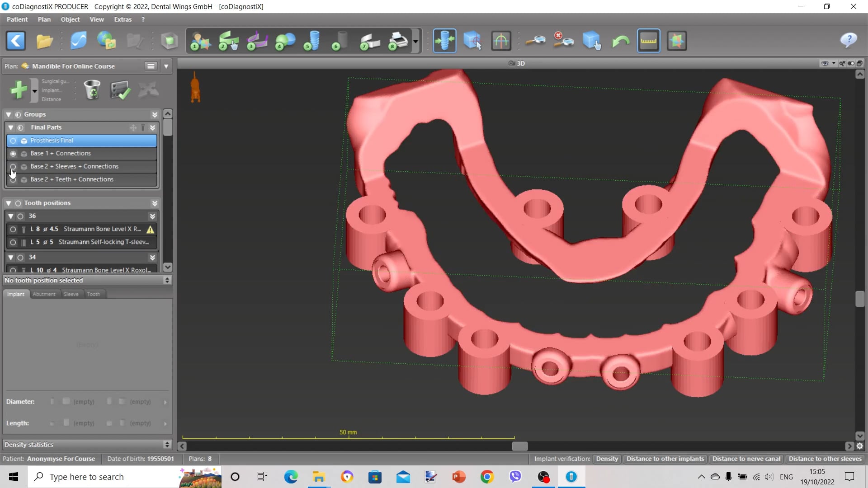Image resolution: width=868 pixels, height=488 pixels.
Task: Expand the dropdown arrow next to step 8 toolbar icon
Action: click(415, 41)
